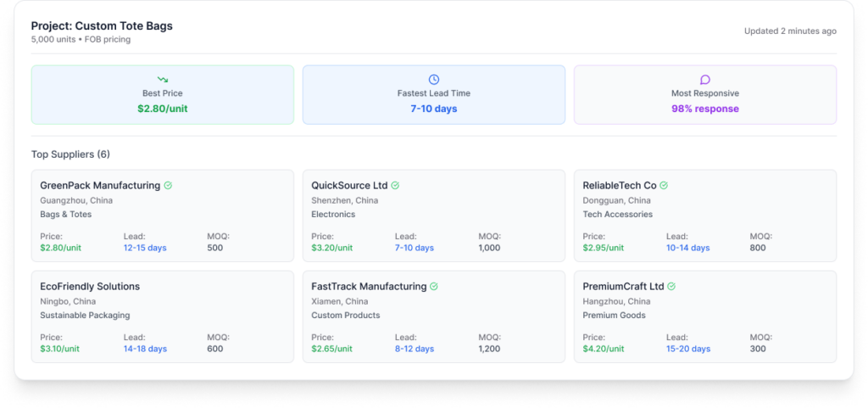Screen dimensions: 868x408
Task: Click QuickSource Ltd's verified check badge
Action: pyautogui.click(x=396, y=186)
